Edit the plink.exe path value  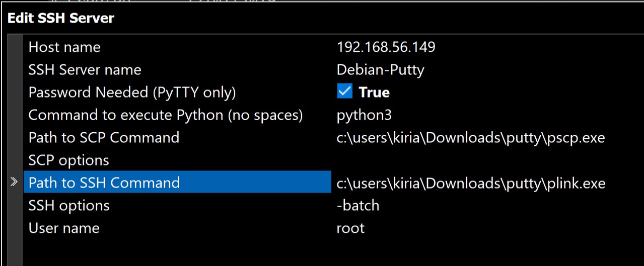(x=470, y=183)
